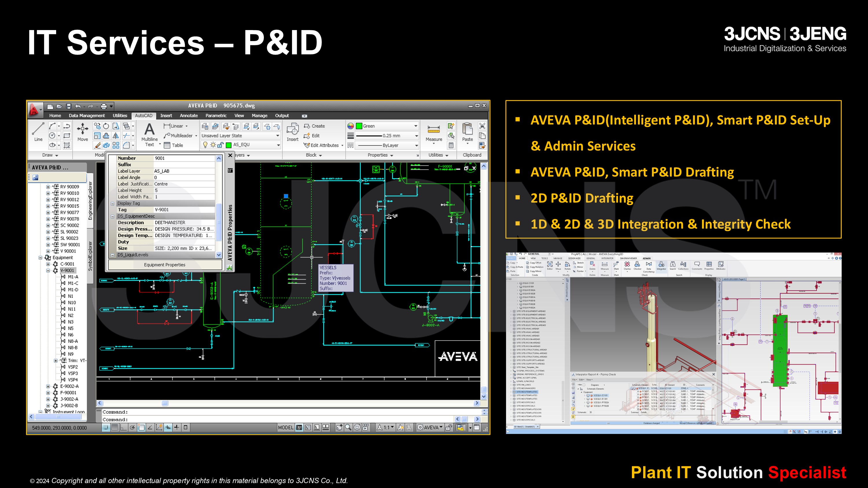Click the Cut scissors icon
Image resolution: width=868 pixels, height=488 pixels.
pos(482,126)
